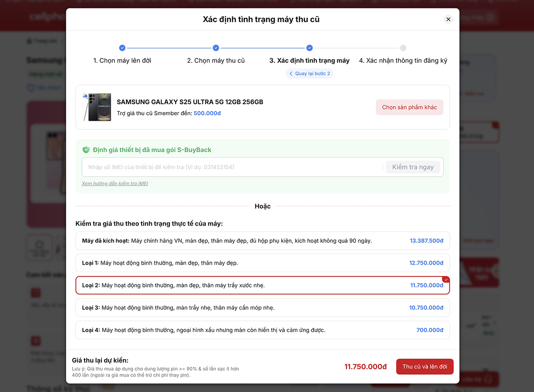Select 'Loại 4' condition option

coord(263,330)
